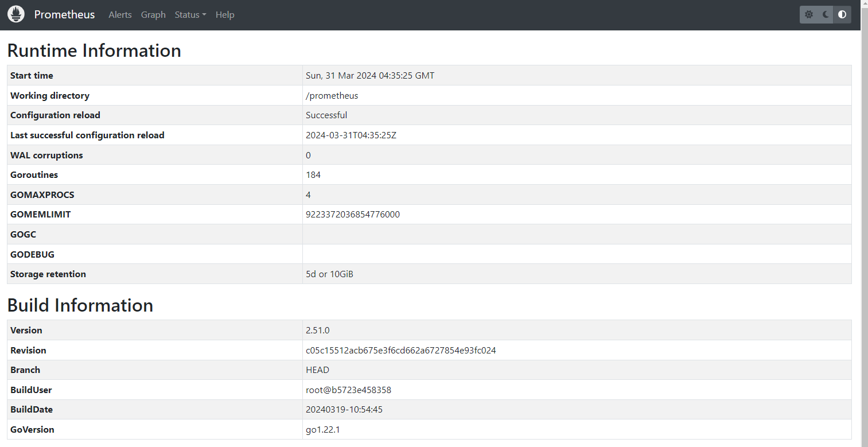
Task: Select the version value 2.51.0
Action: click(x=318, y=331)
